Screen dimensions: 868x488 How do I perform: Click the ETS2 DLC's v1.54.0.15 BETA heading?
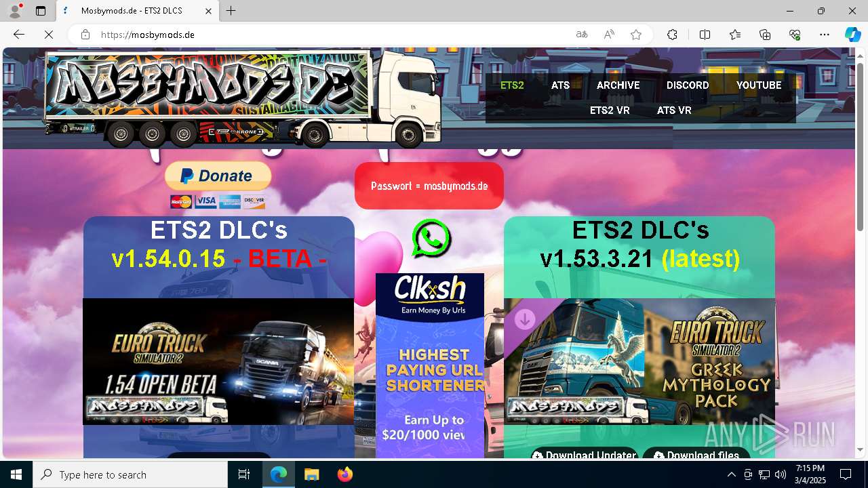tap(219, 245)
